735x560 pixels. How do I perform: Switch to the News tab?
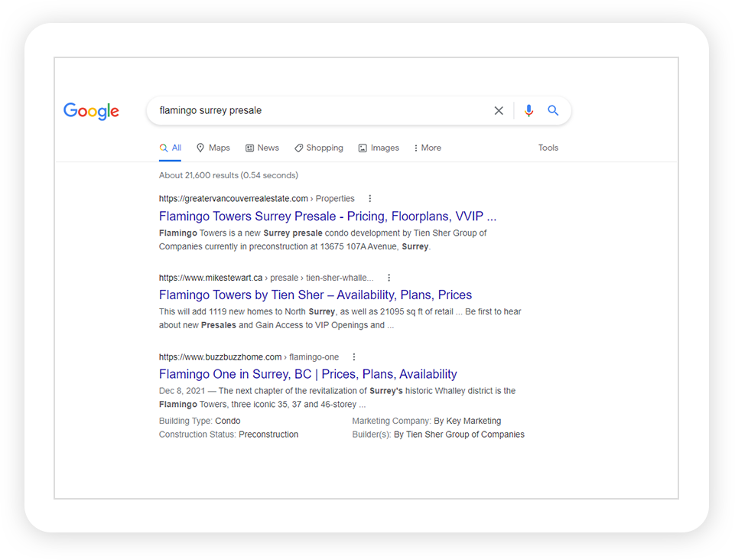tap(262, 148)
